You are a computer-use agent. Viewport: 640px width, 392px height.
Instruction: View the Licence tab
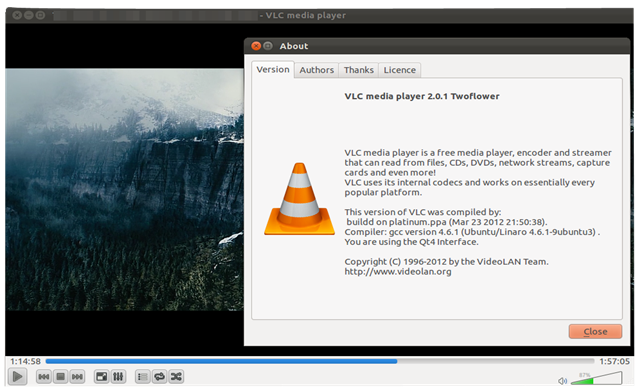point(399,70)
